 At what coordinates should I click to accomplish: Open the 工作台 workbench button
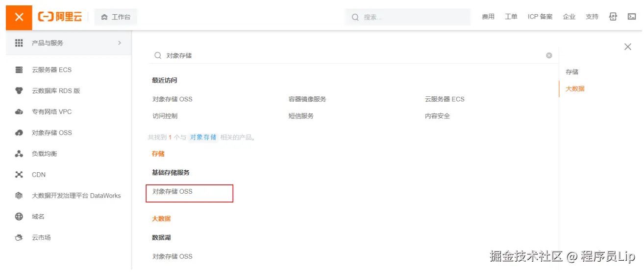click(116, 17)
